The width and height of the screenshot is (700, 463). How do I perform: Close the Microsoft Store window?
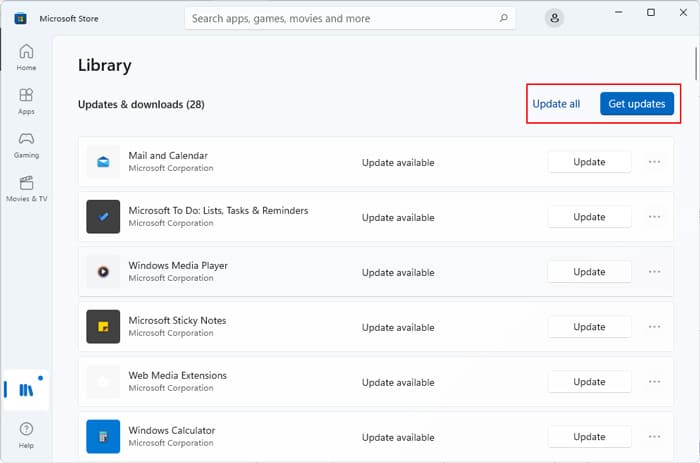pos(683,13)
